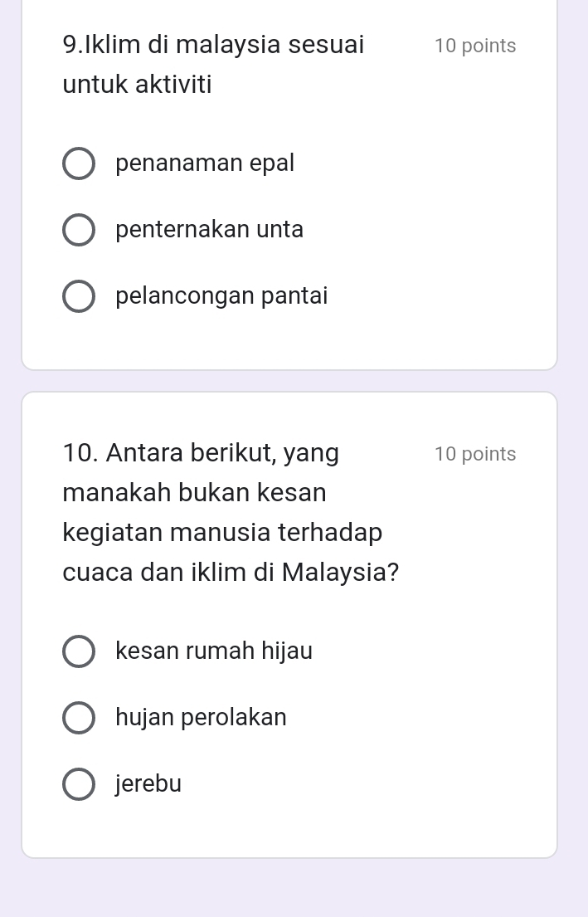Tap the "penternakan unta" option text

pos(210,230)
